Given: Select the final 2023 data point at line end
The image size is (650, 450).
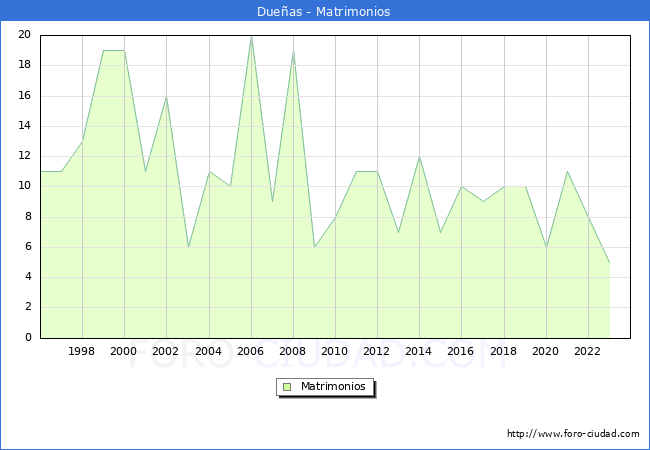Looking at the screenshot, I should (x=609, y=262).
